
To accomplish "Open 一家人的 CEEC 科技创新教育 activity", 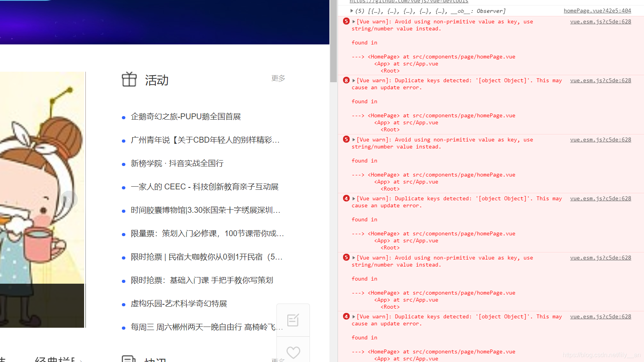I will click(205, 187).
